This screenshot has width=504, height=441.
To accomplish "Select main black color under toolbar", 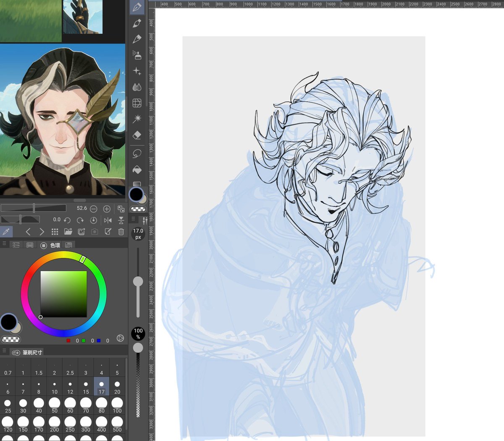I will pos(136,195).
